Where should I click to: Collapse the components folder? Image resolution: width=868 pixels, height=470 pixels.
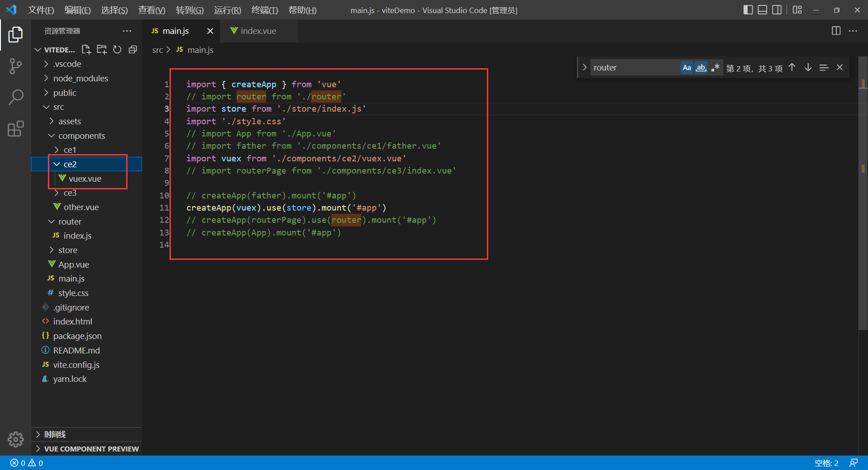[x=87, y=136]
